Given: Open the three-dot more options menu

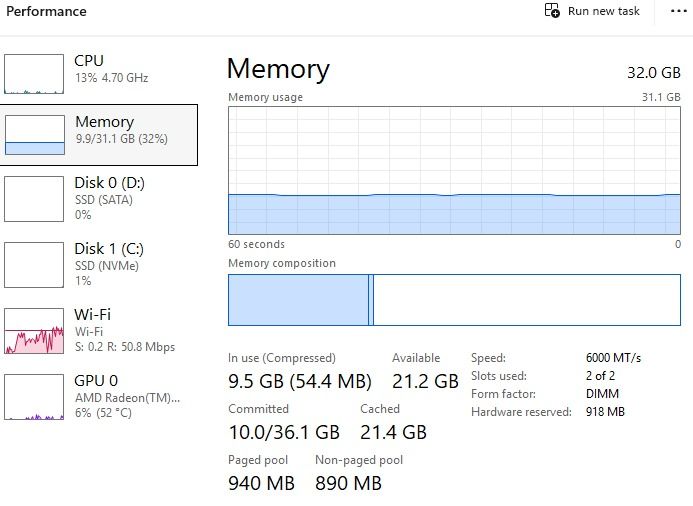Looking at the screenshot, I should [x=679, y=11].
